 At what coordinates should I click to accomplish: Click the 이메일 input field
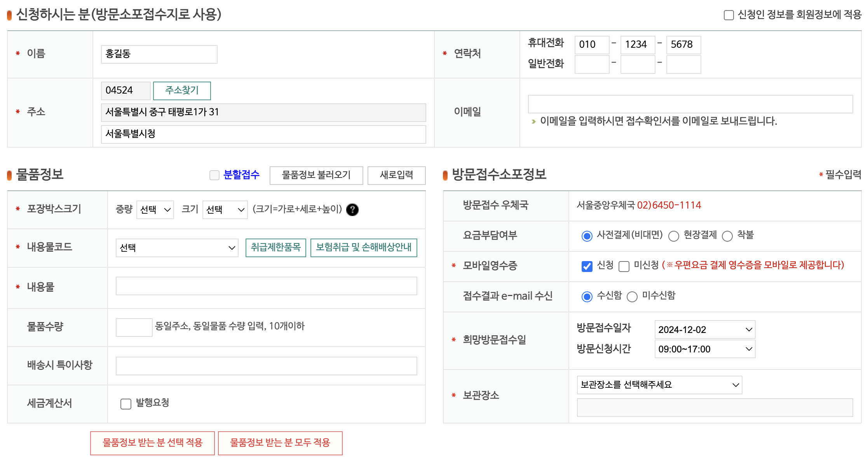point(690,104)
